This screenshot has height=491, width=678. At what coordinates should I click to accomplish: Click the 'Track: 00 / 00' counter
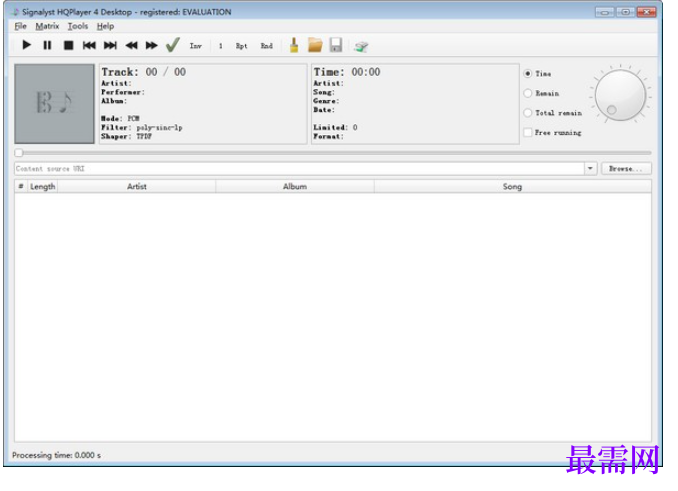click(x=144, y=72)
